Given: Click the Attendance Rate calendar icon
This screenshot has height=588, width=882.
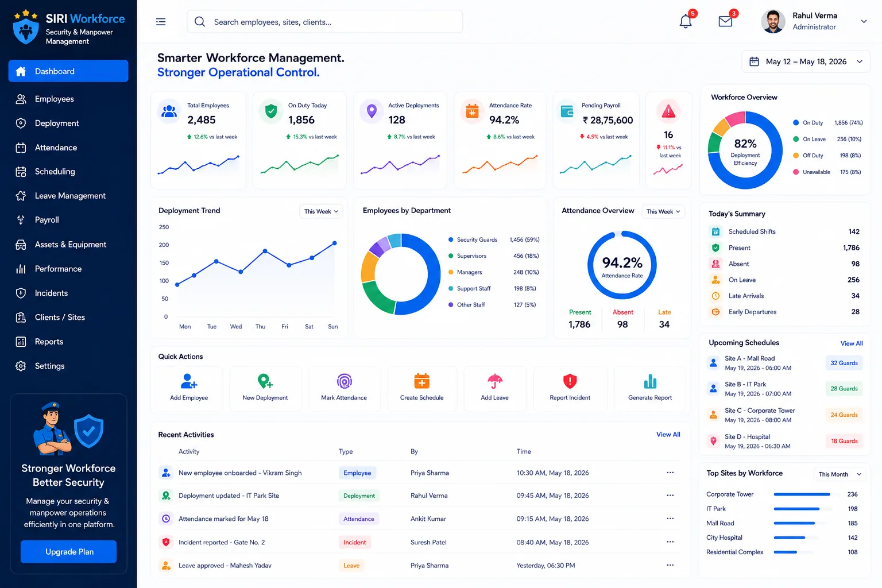Looking at the screenshot, I should (472, 111).
